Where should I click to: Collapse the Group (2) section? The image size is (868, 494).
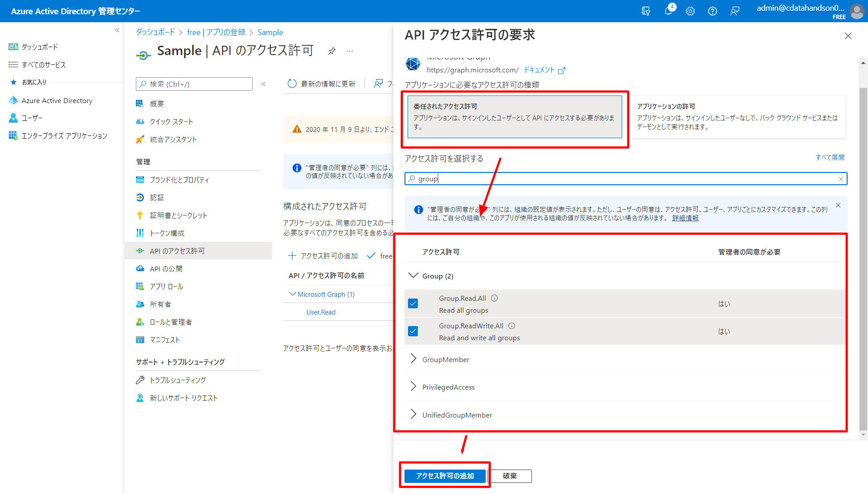pos(413,275)
